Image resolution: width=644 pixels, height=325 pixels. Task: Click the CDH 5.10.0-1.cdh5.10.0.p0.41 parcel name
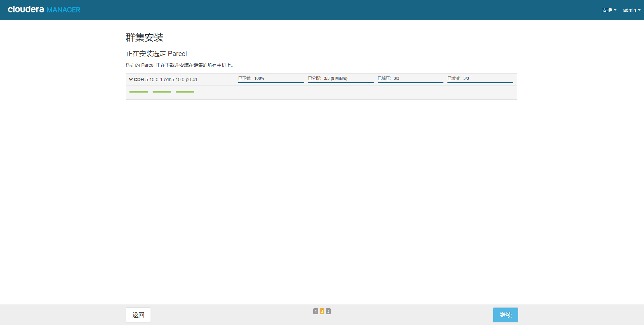[x=166, y=79]
